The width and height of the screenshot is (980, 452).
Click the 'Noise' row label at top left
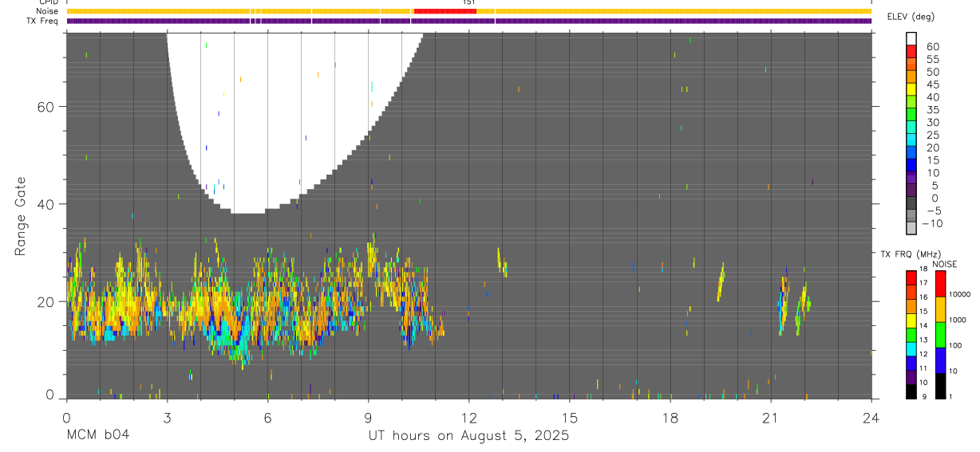[47, 11]
